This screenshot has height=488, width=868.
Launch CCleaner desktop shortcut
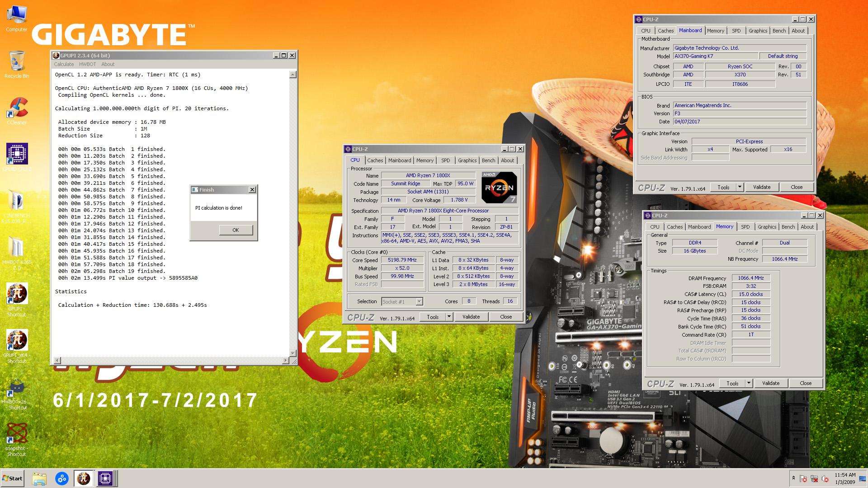(17, 111)
